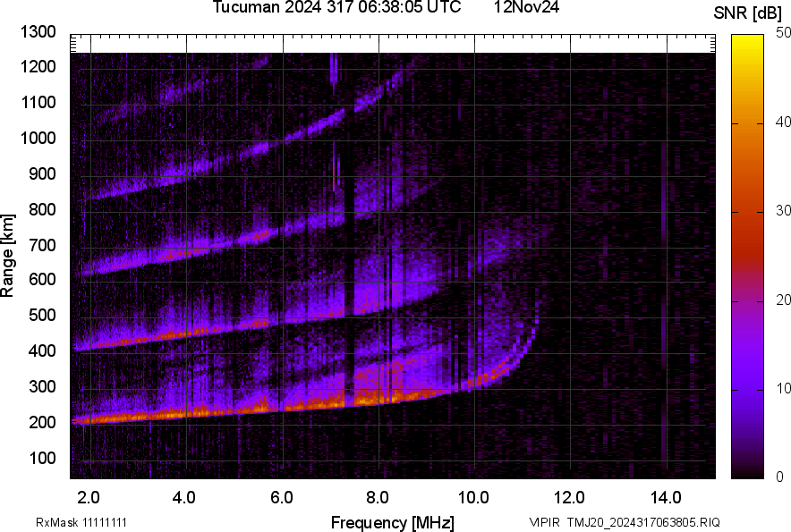
Task: Click the 'VIPIR' footer label
Action: [544, 522]
